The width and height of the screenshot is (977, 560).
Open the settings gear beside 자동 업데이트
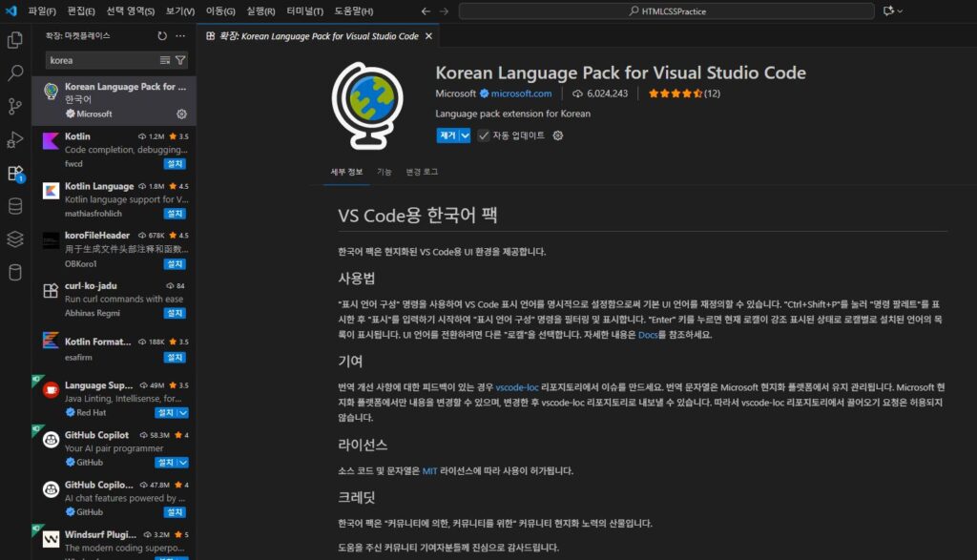point(558,135)
